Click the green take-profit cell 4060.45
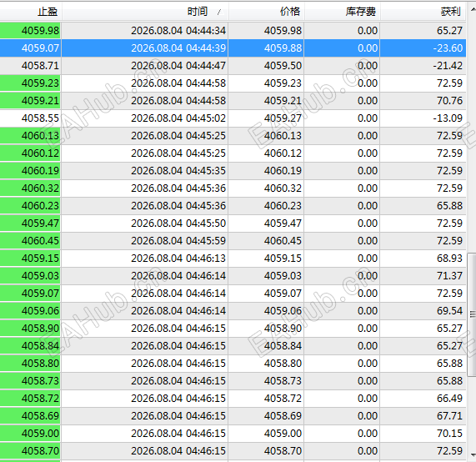This screenshot has width=476, height=462. (x=30, y=241)
